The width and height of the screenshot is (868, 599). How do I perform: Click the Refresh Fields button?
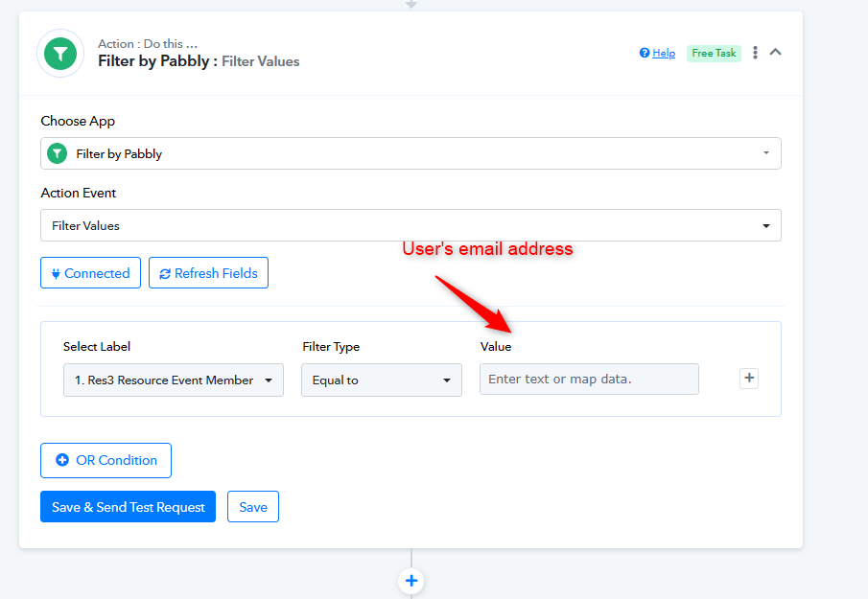(208, 273)
